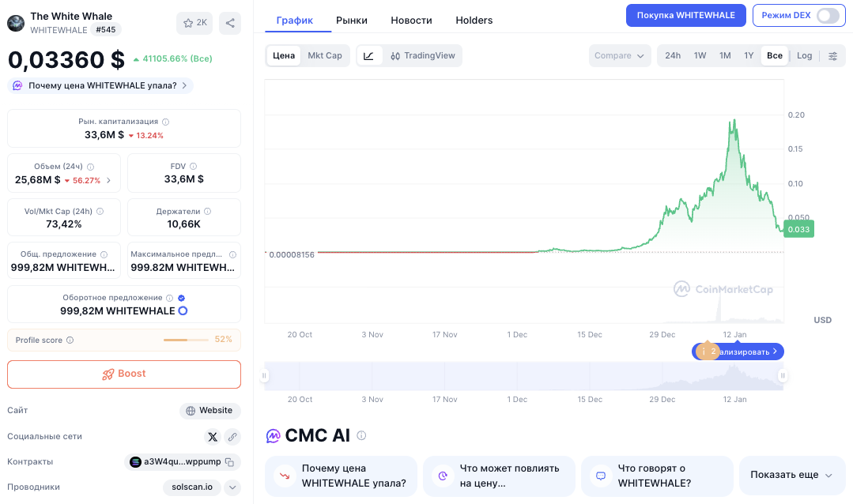This screenshot has height=504, width=853.
Task: Toggle the Режим DEX switch
Action: coord(827,15)
